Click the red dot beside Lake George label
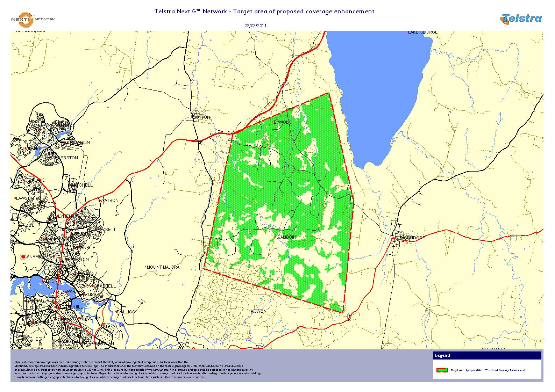Image resolution: width=555 pixels, height=392 pixels. [x=407, y=32]
